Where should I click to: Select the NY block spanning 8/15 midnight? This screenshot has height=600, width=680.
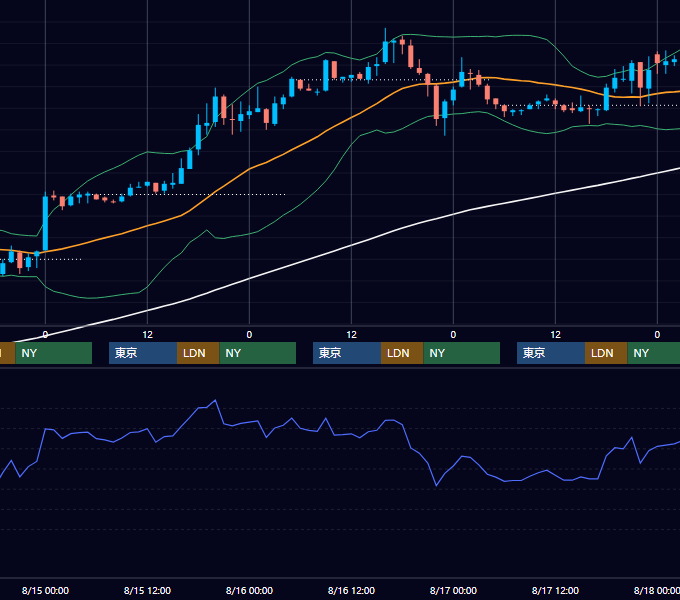tap(53, 353)
